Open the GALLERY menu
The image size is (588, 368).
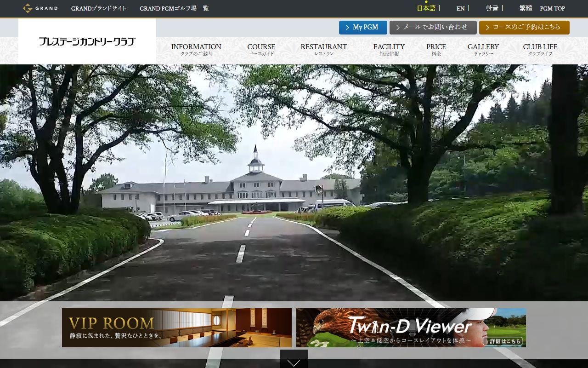point(483,50)
